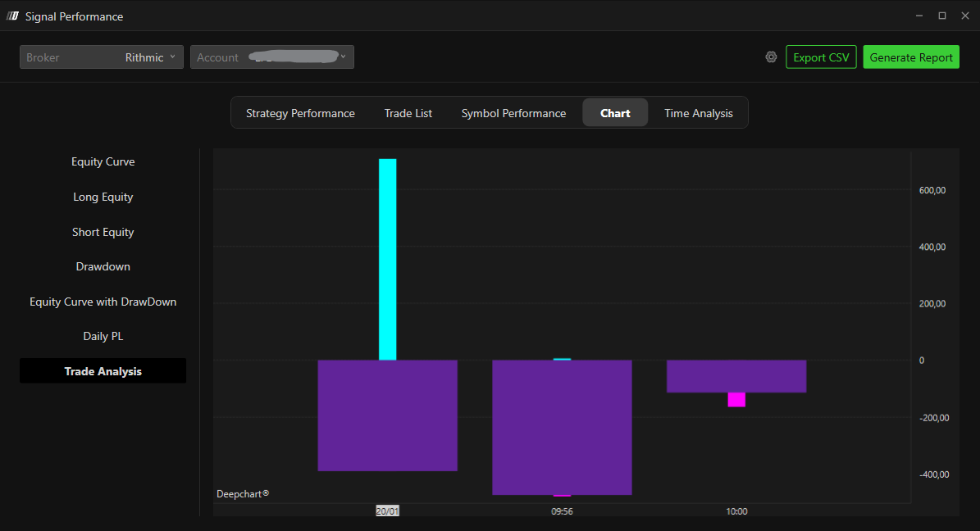This screenshot has height=531, width=980.
Task: Switch to the Time Analysis tab
Action: [x=698, y=113]
